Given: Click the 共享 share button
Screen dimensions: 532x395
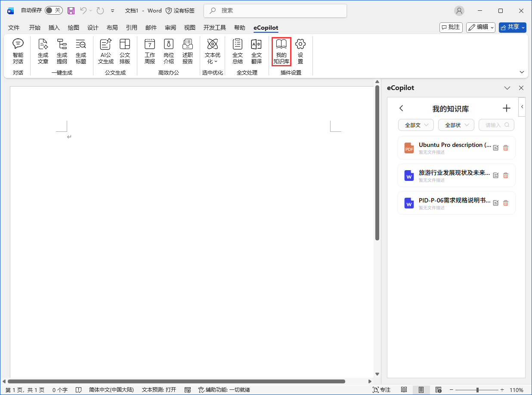Looking at the screenshot, I should [512, 27].
